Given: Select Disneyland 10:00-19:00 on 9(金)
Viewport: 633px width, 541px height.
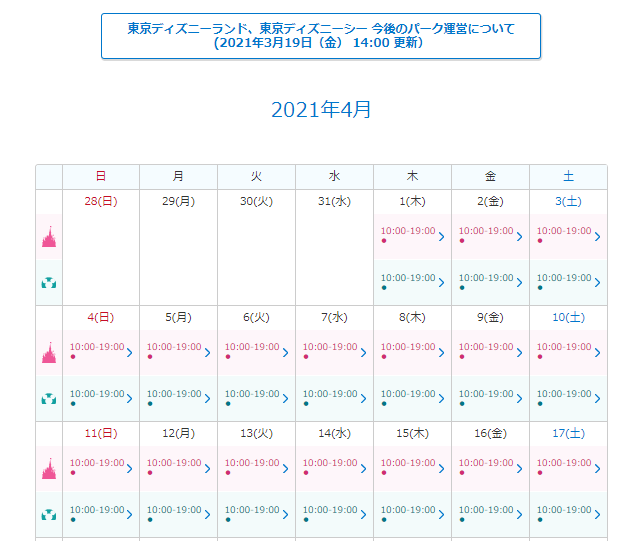Looking at the screenshot, I should 486,347.
